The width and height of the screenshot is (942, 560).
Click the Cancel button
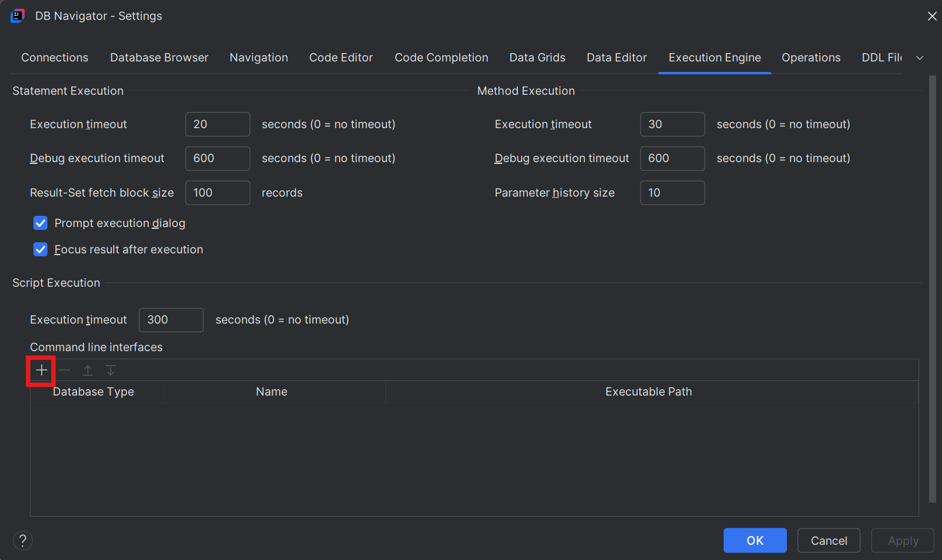pos(829,541)
